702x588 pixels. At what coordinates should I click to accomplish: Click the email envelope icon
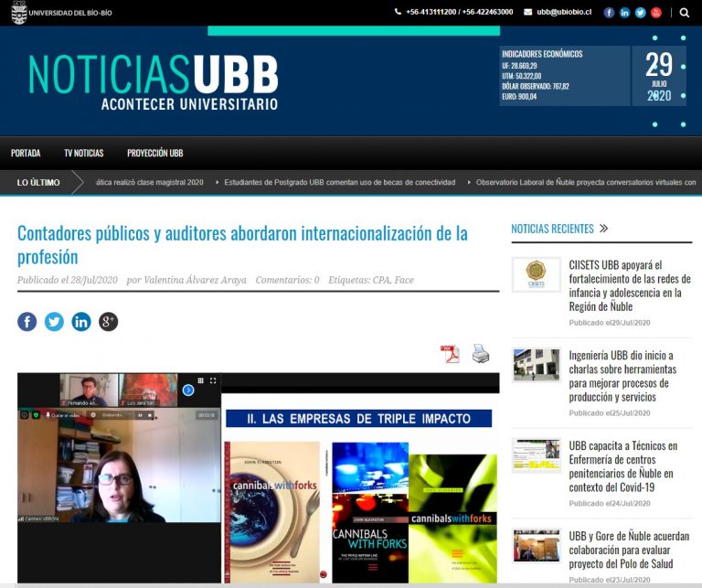(527, 12)
